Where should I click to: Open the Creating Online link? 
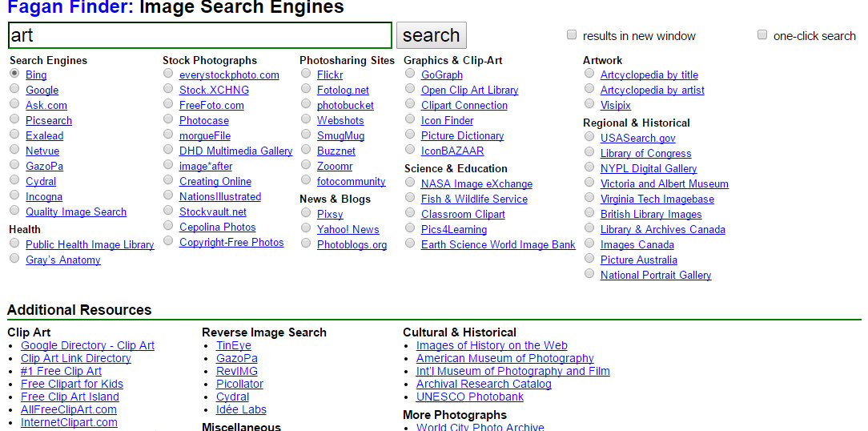[215, 181]
